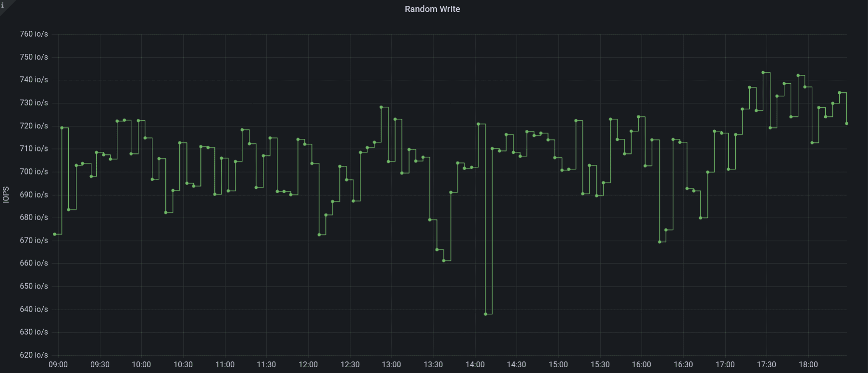This screenshot has height=373, width=868.
Task: Select the first data point at 09:00
Action: pyautogui.click(x=55, y=234)
